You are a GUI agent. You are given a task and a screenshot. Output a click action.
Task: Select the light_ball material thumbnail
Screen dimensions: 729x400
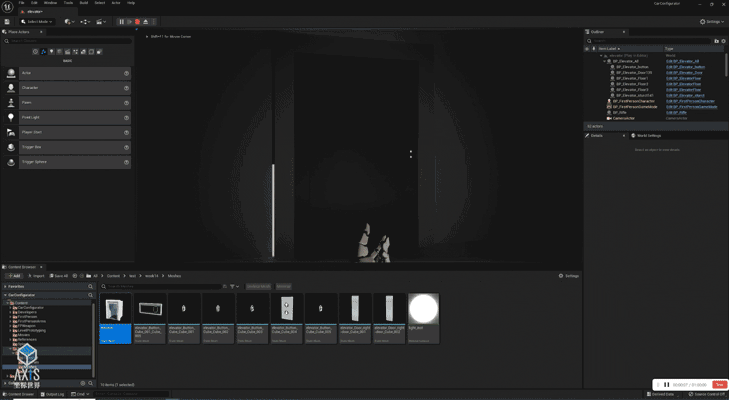[423, 319]
